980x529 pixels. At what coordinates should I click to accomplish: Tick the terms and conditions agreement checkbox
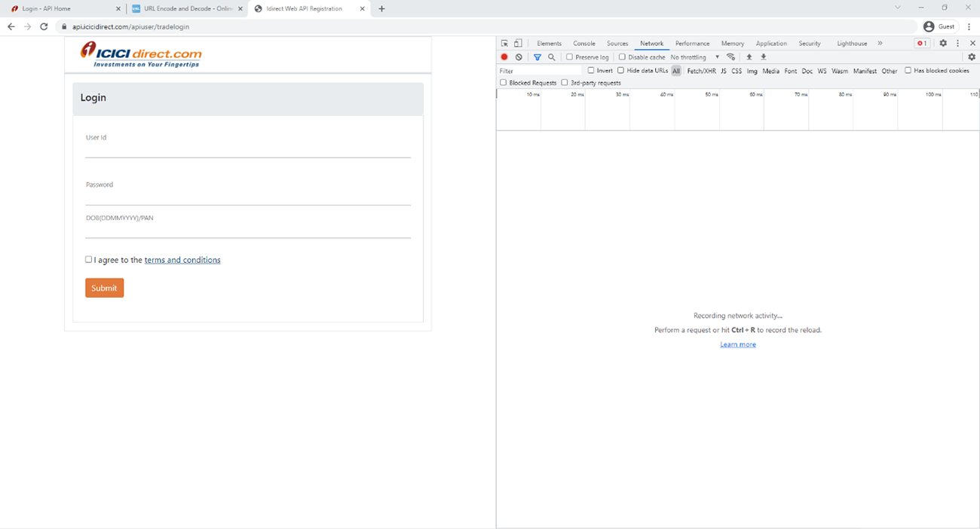tap(89, 259)
